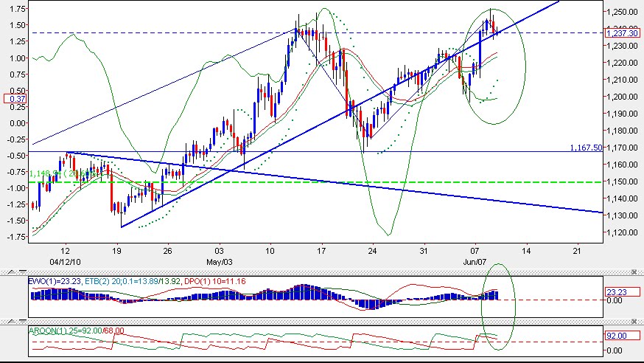This screenshot has width=644, height=363.
Task: Click the down arrow on the EWO panel divider
Action: (23, 272)
